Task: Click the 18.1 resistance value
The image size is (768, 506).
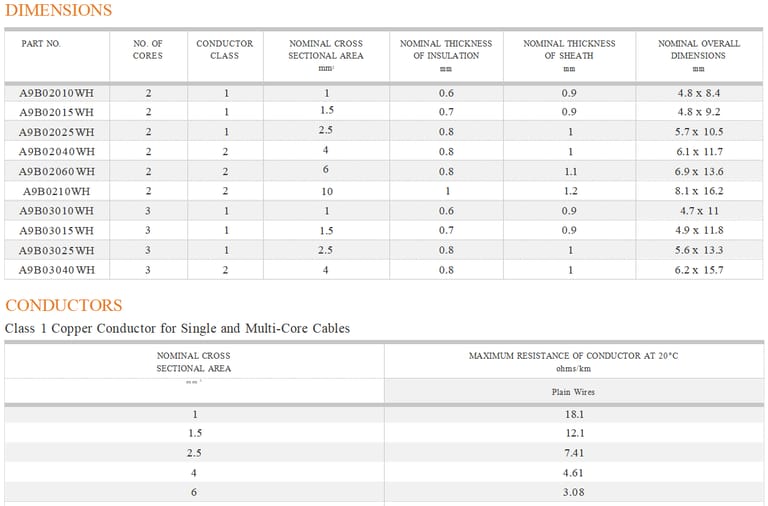Action: pos(574,414)
